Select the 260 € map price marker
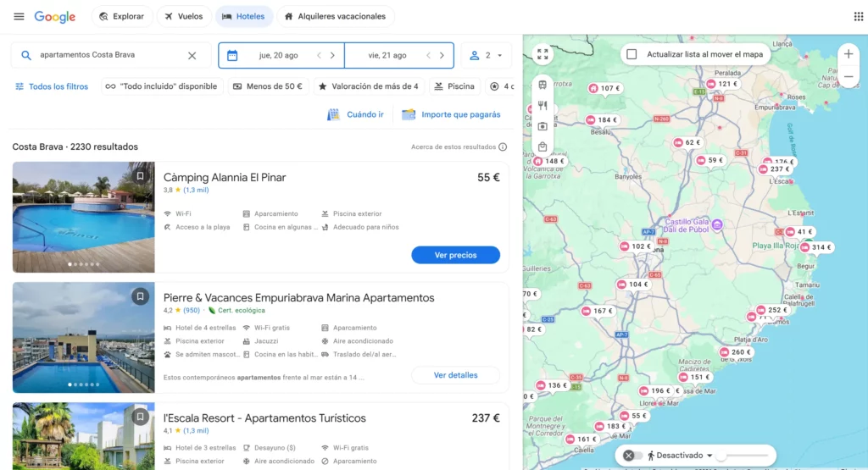The image size is (868, 470). (737, 352)
